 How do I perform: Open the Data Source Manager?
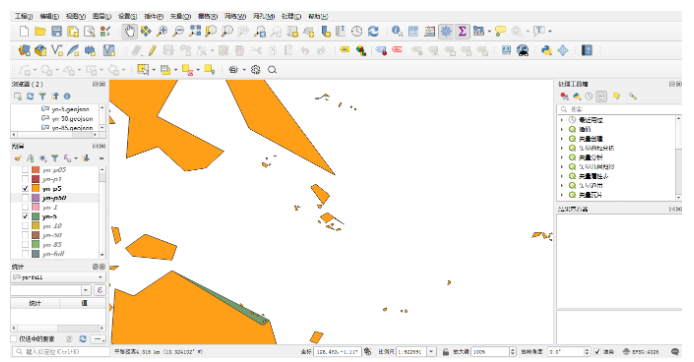pos(24,50)
